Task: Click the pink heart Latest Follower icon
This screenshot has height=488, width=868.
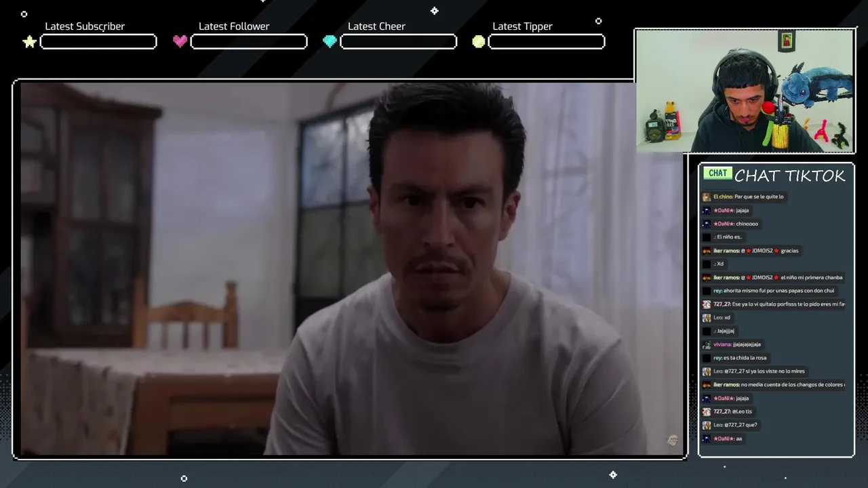Action: [180, 41]
